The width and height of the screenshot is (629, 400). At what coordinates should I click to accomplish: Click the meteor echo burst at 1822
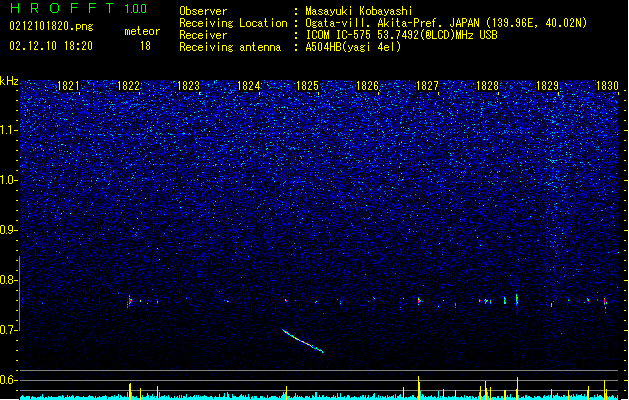coord(130,301)
